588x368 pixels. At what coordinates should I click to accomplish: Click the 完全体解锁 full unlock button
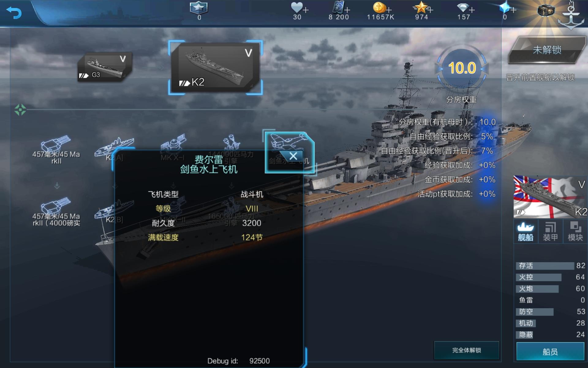click(x=466, y=350)
